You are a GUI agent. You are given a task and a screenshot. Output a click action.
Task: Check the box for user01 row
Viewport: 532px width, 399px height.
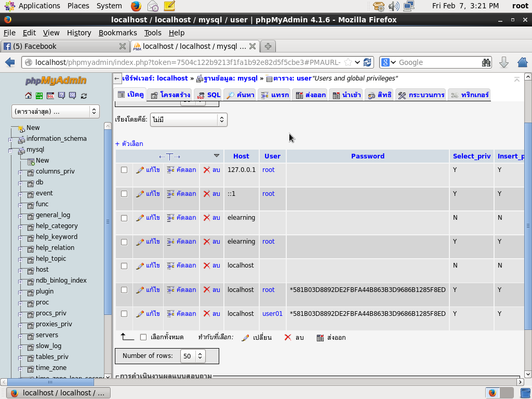click(124, 314)
